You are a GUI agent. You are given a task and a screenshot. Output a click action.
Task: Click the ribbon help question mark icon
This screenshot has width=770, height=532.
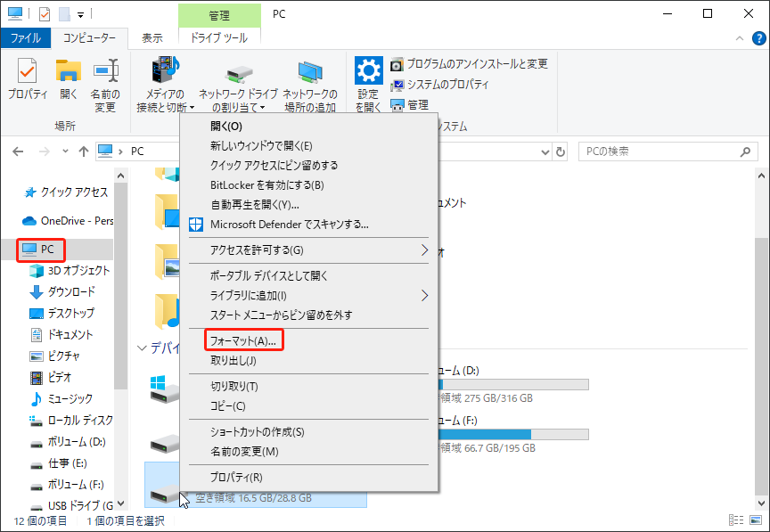coord(758,38)
